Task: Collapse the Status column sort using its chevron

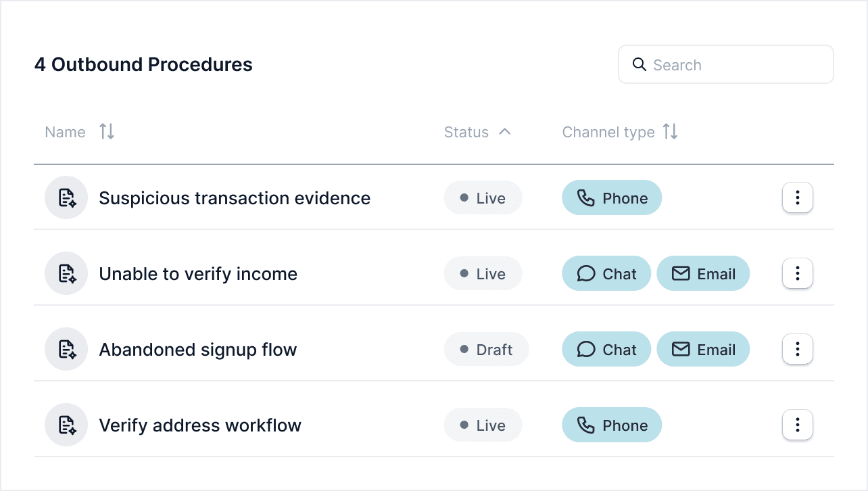Action: coord(505,132)
